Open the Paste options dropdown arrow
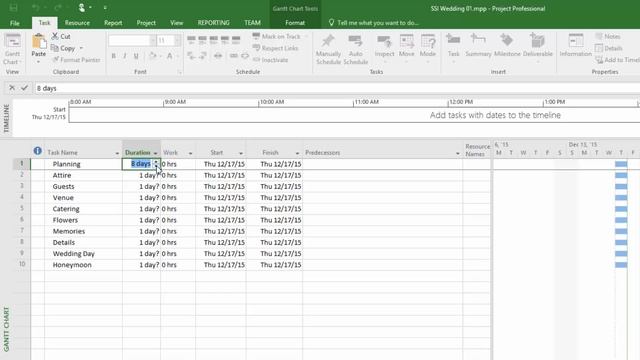 click(38, 62)
